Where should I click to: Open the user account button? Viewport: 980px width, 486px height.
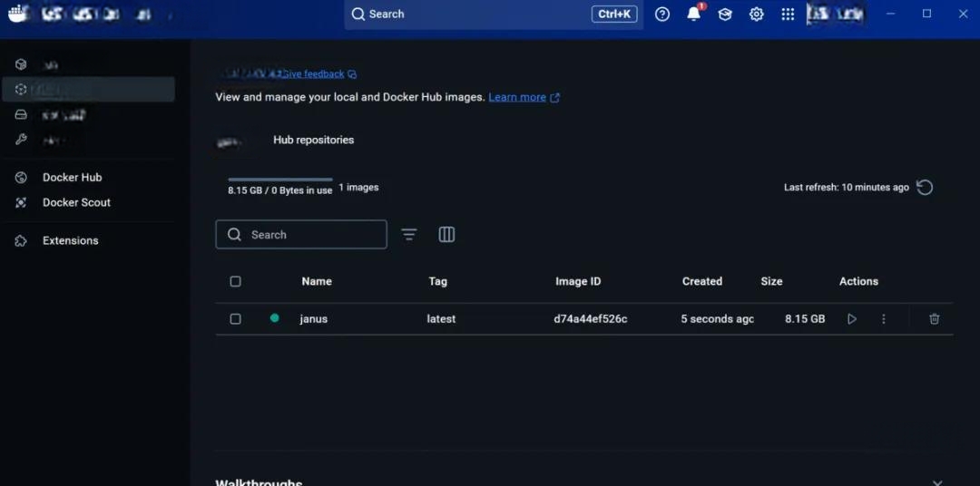click(x=836, y=14)
